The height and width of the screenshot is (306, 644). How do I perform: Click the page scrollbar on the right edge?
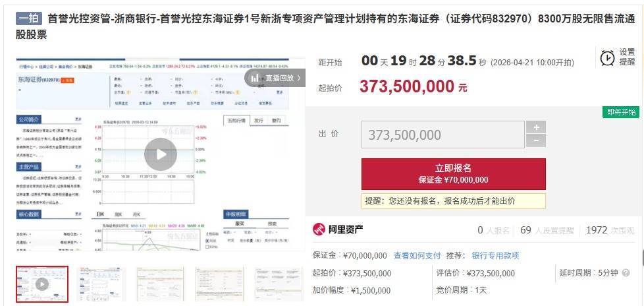point(642,257)
